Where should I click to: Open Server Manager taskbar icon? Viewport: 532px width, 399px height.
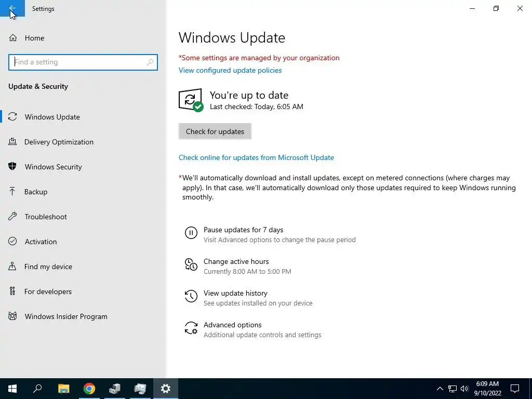[115, 389]
